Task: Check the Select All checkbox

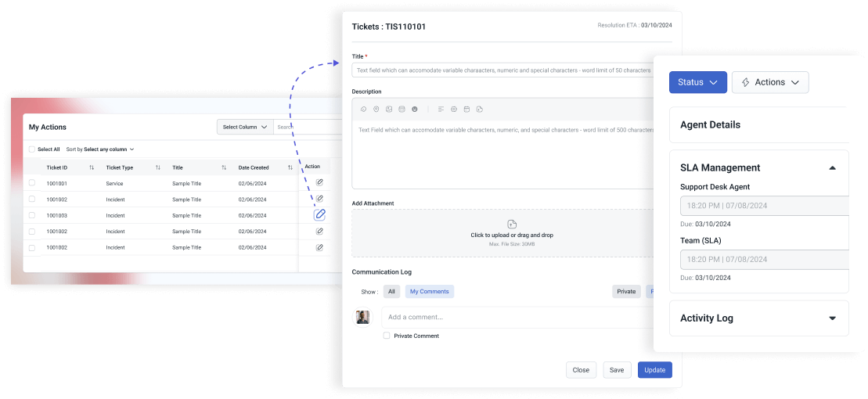Action: point(32,149)
